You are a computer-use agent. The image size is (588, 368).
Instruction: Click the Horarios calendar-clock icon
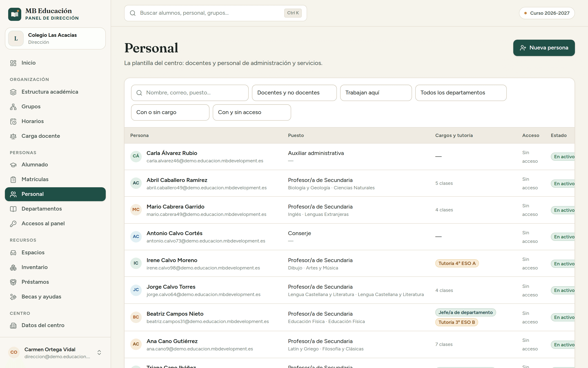tap(13, 121)
